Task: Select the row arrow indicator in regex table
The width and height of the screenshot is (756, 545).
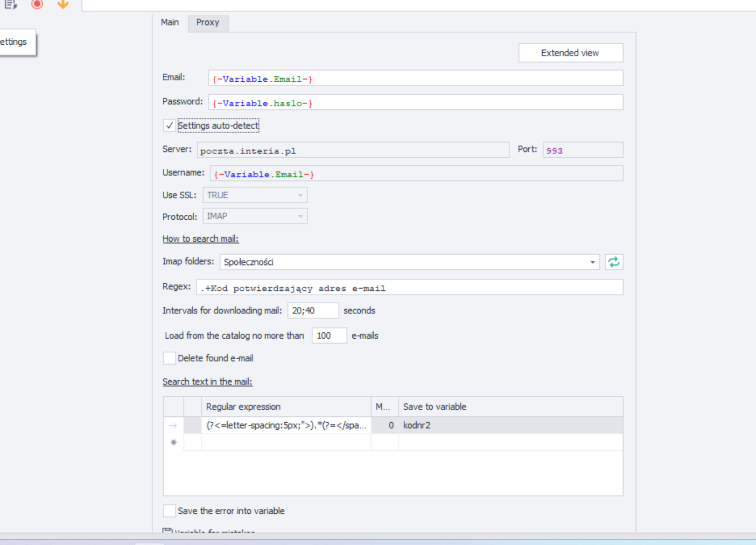Action: pos(173,425)
